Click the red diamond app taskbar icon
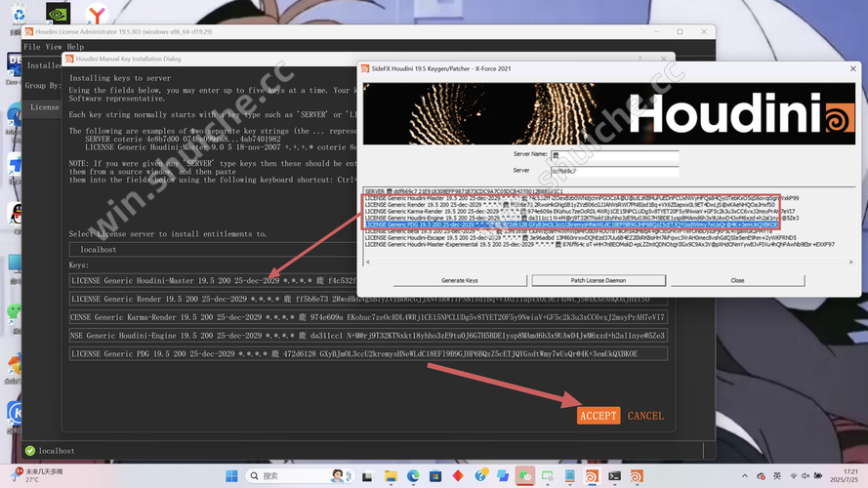Viewport: 868px width, 488px height. tap(458, 476)
